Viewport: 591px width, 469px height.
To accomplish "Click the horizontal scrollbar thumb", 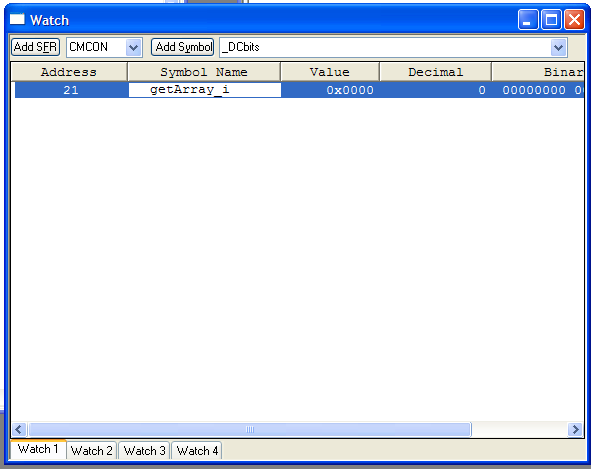I will point(250,429).
